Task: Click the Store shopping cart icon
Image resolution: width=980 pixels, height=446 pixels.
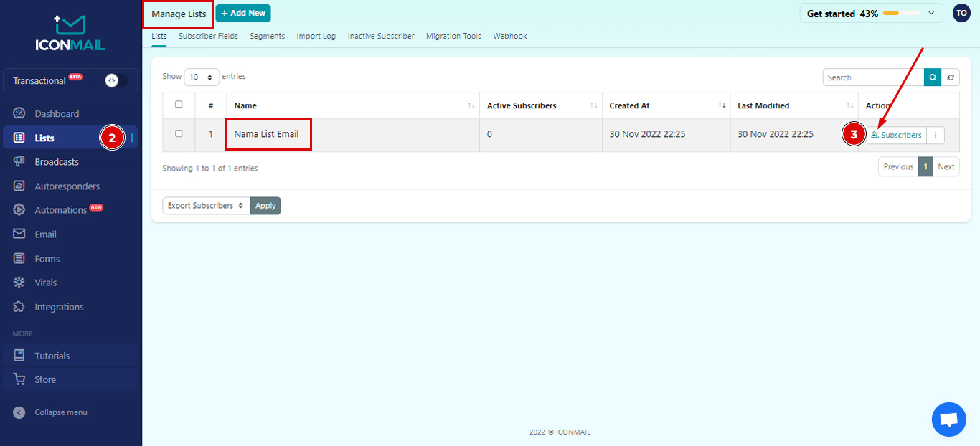Action: click(19, 379)
